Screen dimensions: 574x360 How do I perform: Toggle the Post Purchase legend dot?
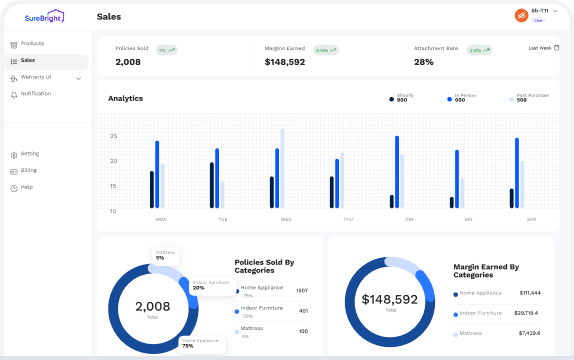point(511,99)
